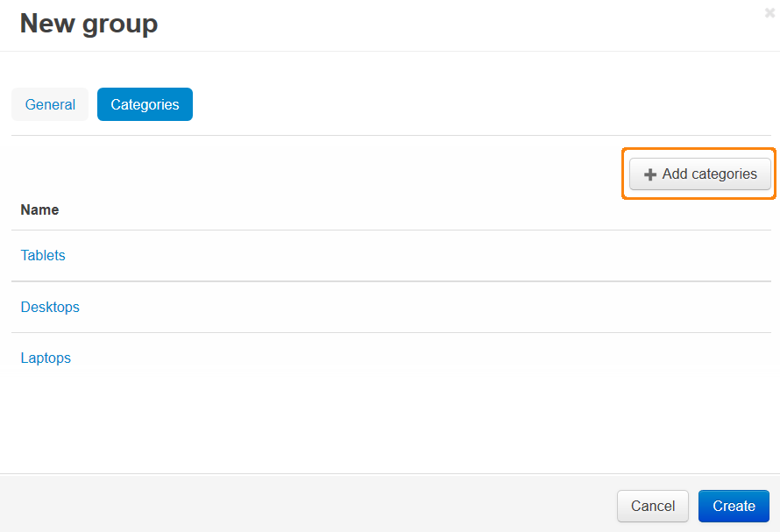This screenshot has width=780, height=532.
Task: Open the Desktops category link
Action: [50, 307]
